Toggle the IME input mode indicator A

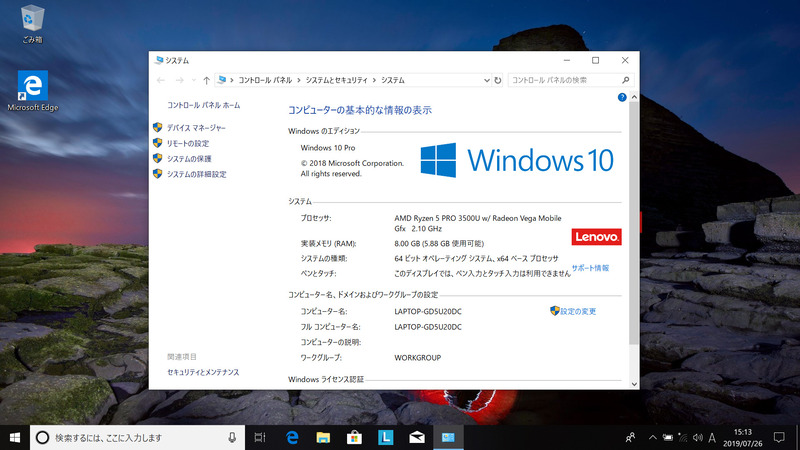[712, 437]
